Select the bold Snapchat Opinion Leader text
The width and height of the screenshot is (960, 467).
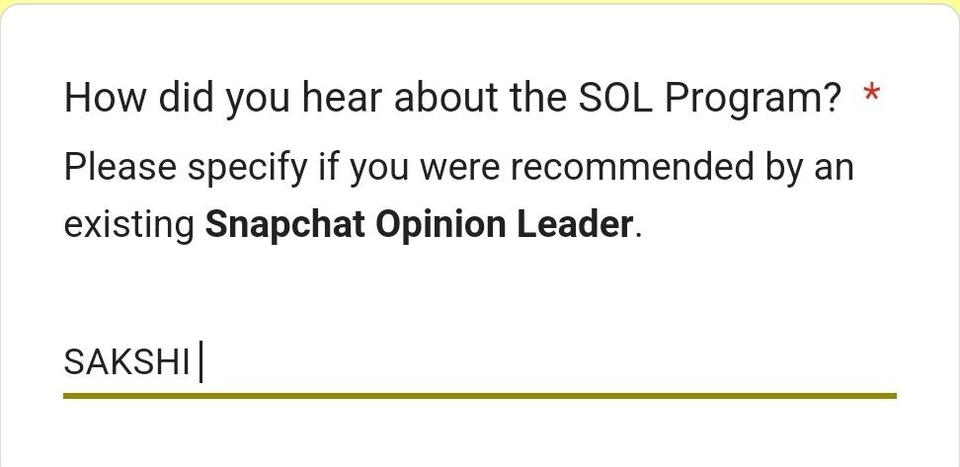tap(419, 225)
